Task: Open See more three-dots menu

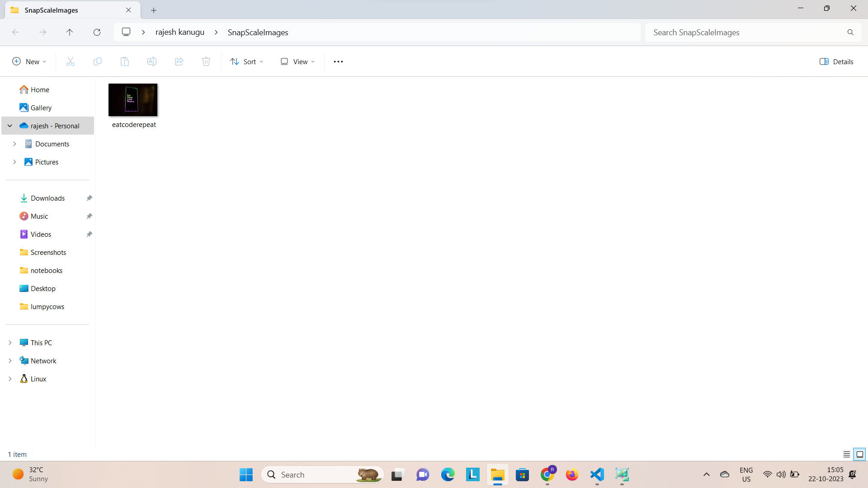Action: click(338, 61)
